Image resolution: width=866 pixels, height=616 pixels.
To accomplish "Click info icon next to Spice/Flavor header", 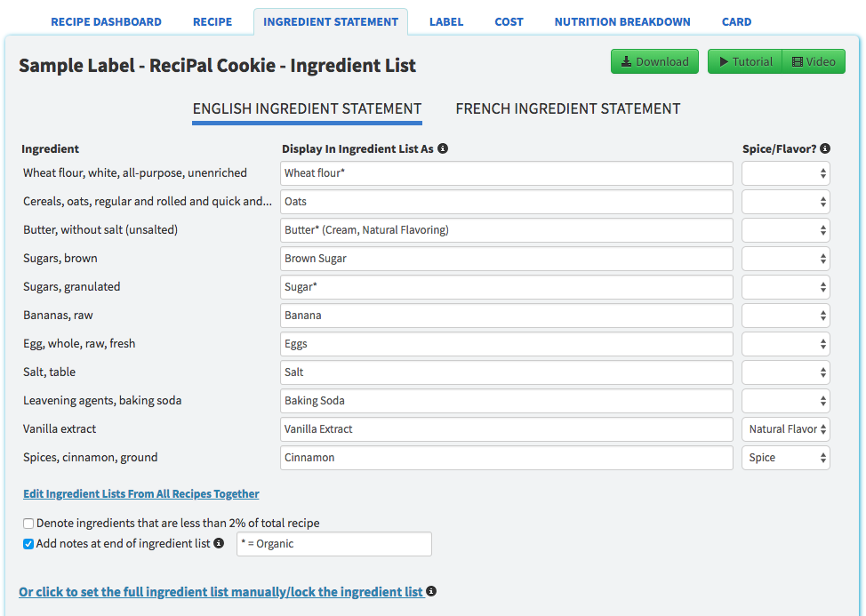I will click(825, 148).
